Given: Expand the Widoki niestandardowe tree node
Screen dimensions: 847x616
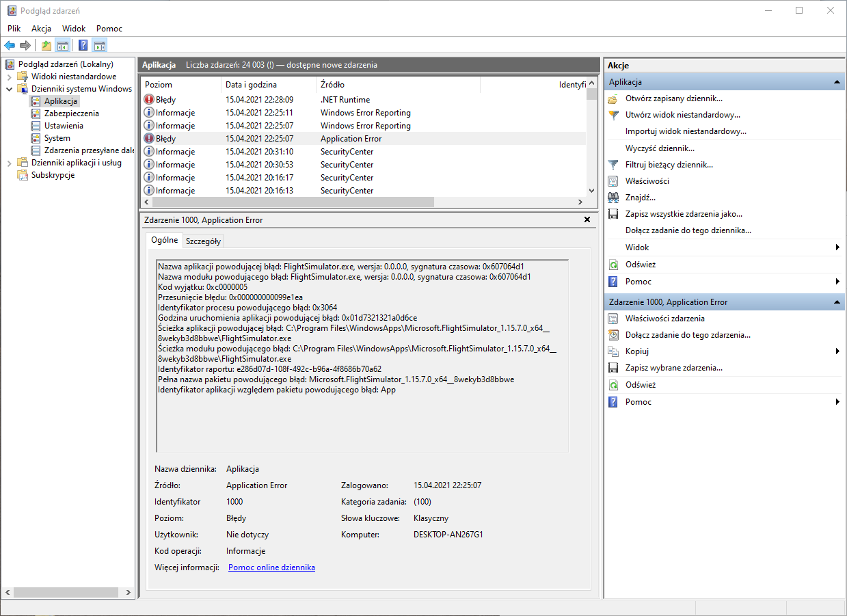Looking at the screenshot, I should click(x=10, y=77).
